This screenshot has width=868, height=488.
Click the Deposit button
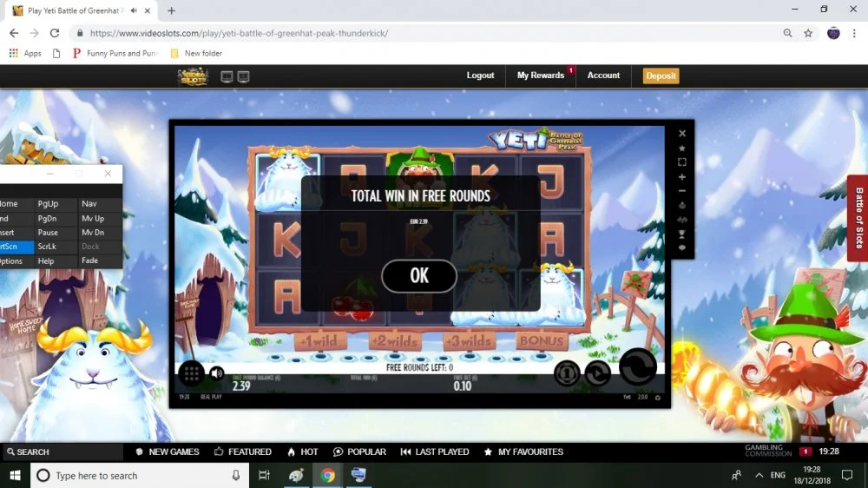pos(661,76)
